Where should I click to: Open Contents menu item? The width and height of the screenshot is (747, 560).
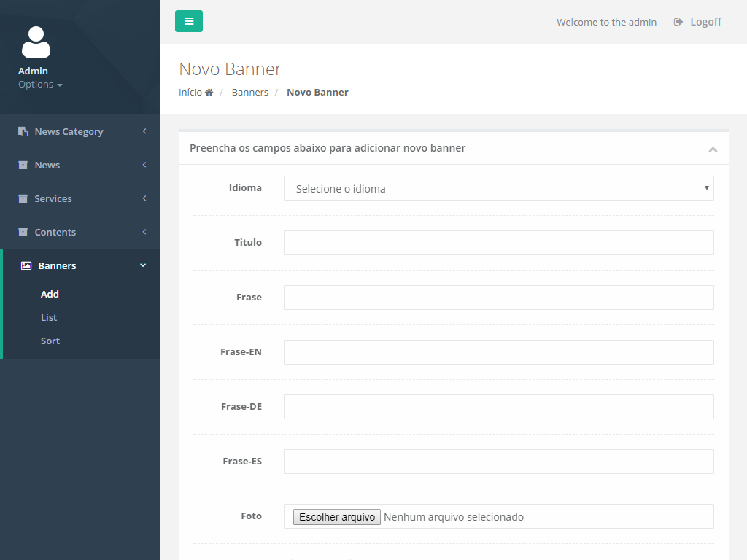(x=80, y=232)
